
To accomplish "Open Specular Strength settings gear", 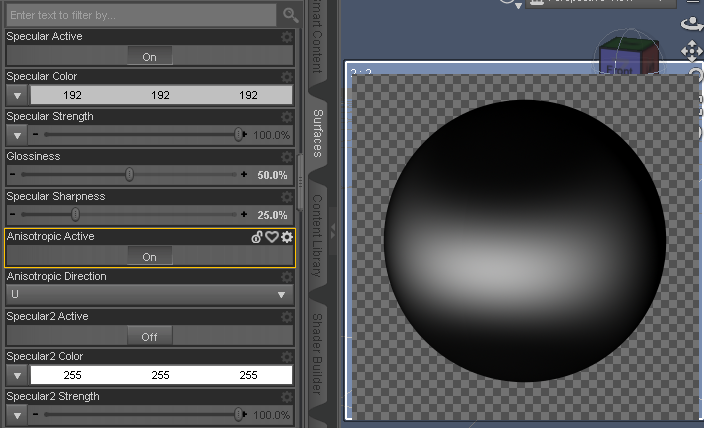I will pyautogui.click(x=286, y=117).
